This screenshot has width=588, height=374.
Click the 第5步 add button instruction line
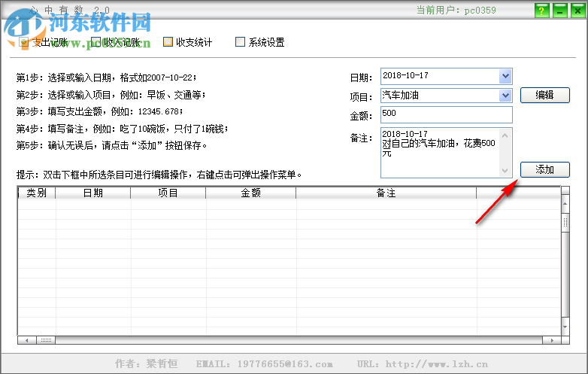pyautogui.click(x=111, y=145)
